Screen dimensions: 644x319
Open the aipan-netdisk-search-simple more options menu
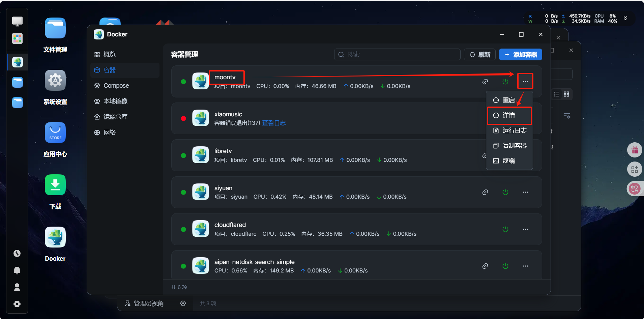(526, 266)
